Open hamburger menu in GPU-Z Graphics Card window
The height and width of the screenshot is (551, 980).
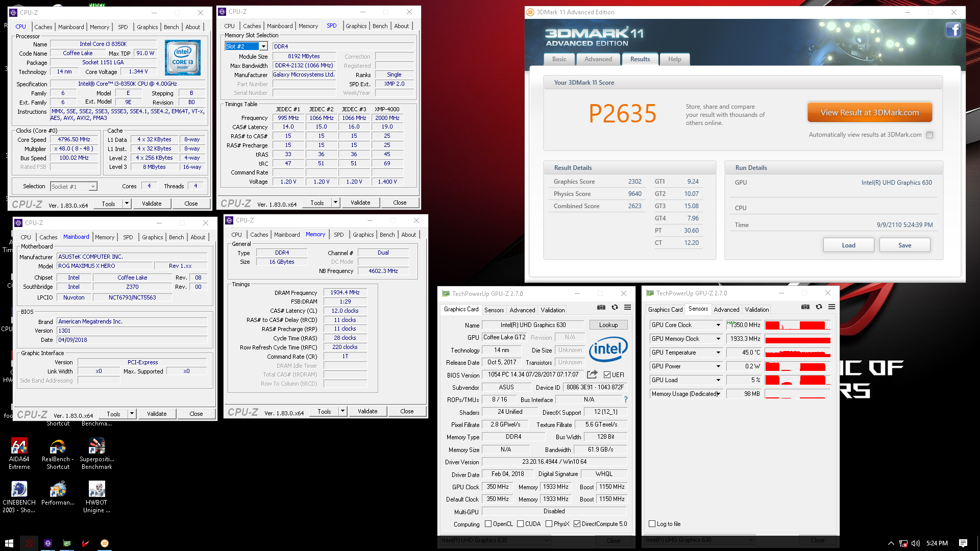pyautogui.click(x=627, y=307)
